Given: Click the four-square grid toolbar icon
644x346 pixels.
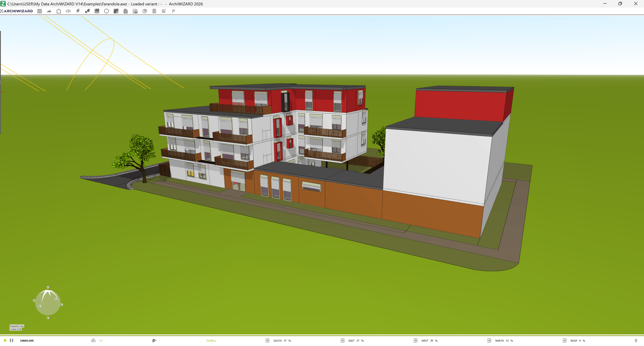Looking at the screenshot, I should click(x=97, y=11).
